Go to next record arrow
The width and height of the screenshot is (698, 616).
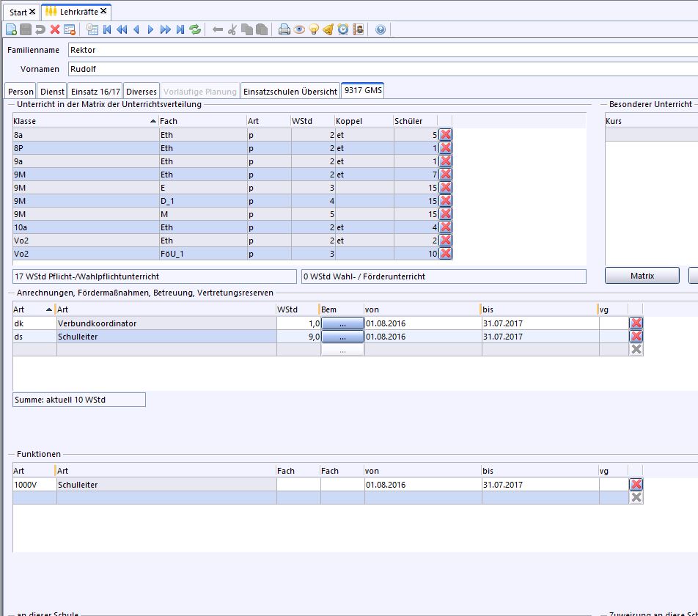point(150,30)
